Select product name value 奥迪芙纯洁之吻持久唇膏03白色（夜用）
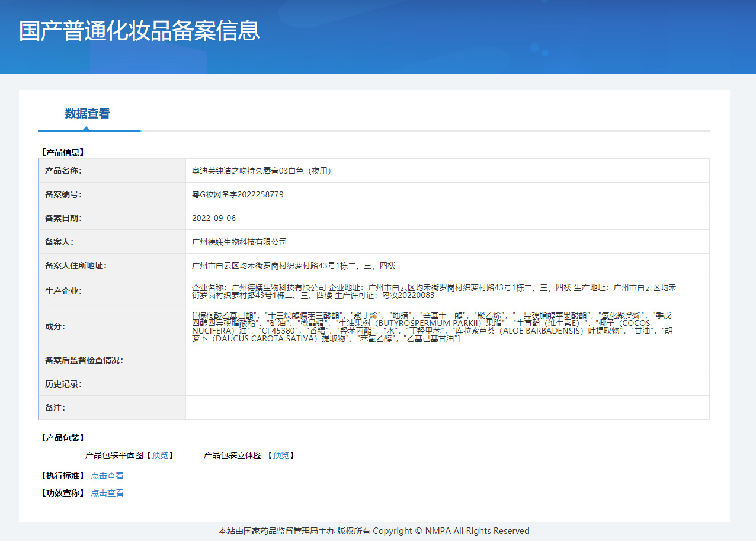Viewport: 756px width, 541px height. coord(262,171)
